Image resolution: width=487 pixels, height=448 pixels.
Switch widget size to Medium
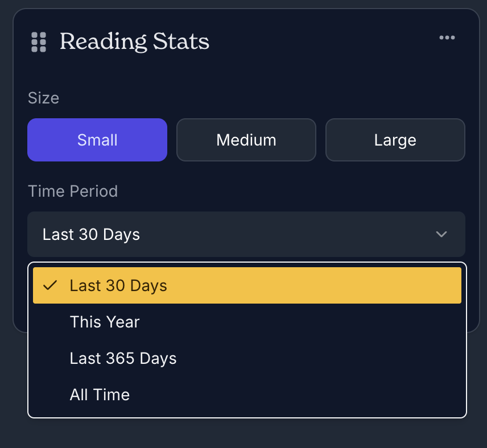246,140
